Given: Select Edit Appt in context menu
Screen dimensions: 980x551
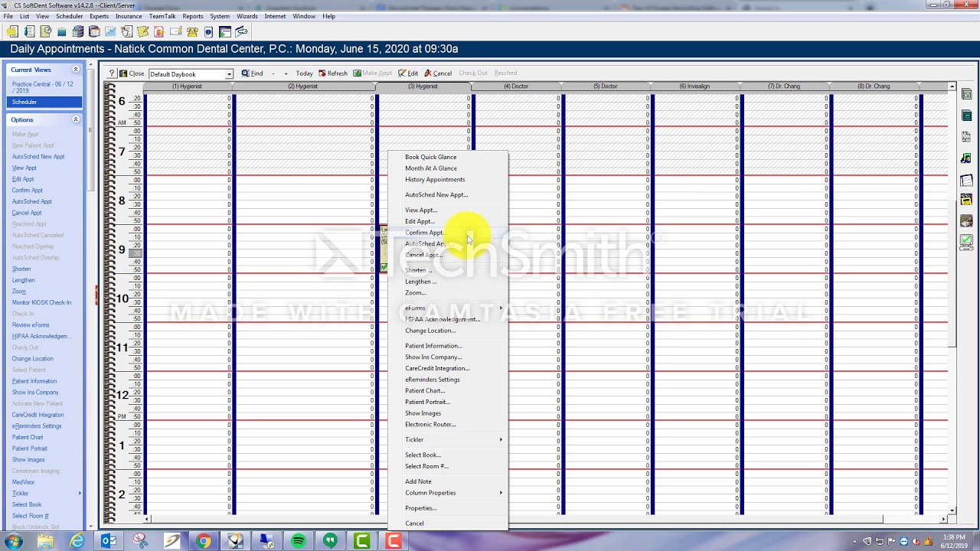Looking at the screenshot, I should [420, 221].
